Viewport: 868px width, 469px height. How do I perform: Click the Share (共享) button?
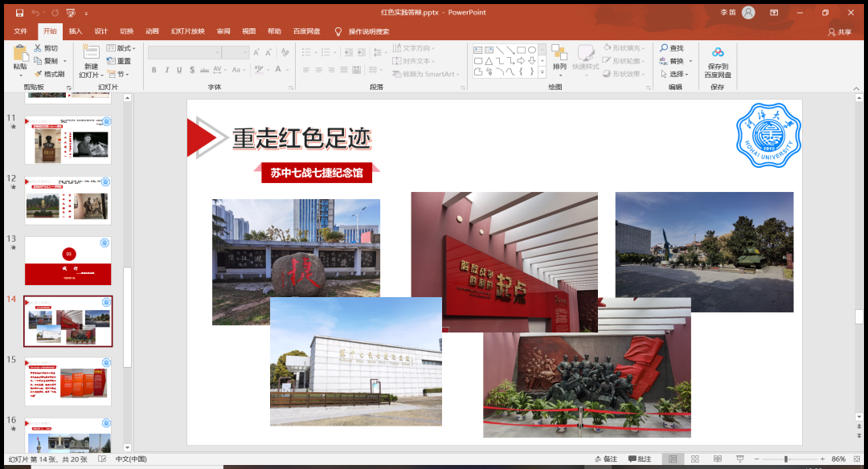pyautogui.click(x=840, y=32)
